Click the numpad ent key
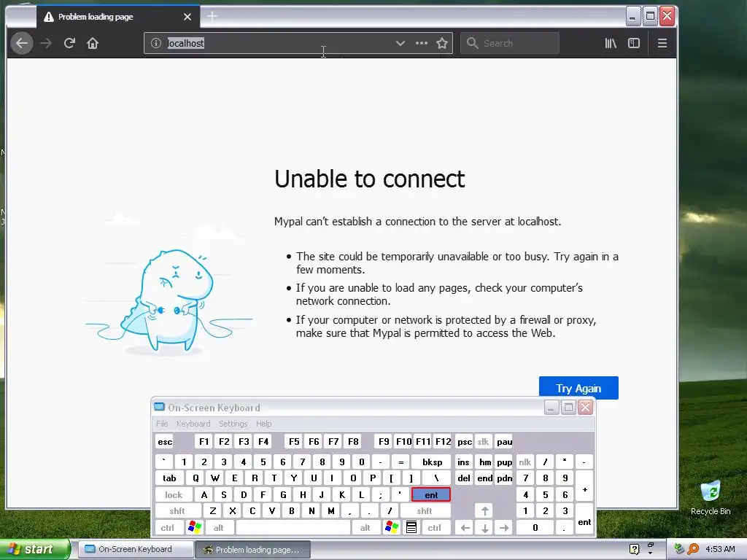This screenshot has height=560, width=747. click(584, 519)
